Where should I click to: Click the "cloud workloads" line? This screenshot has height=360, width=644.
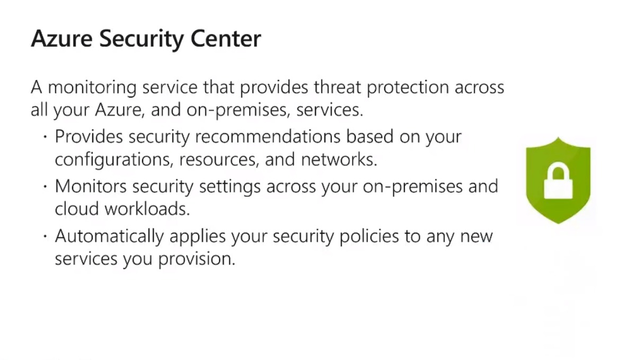coord(122,209)
